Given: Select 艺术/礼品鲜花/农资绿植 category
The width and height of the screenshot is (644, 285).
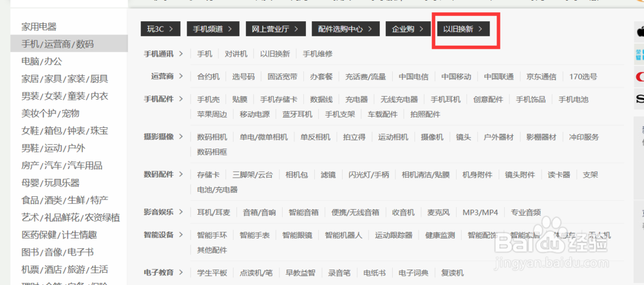Looking at the screenshot, I should coord(71,217).
